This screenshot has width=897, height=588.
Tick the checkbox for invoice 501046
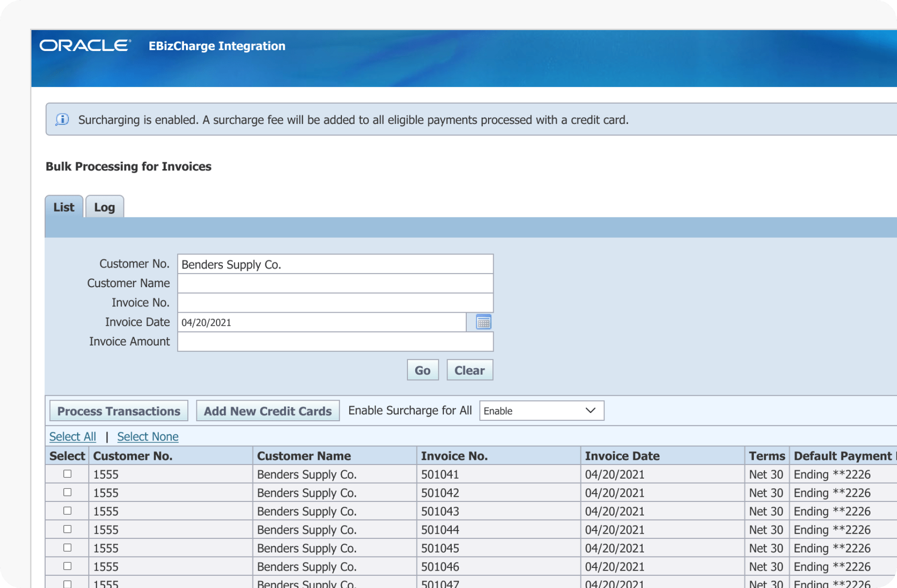pos(67,566)
